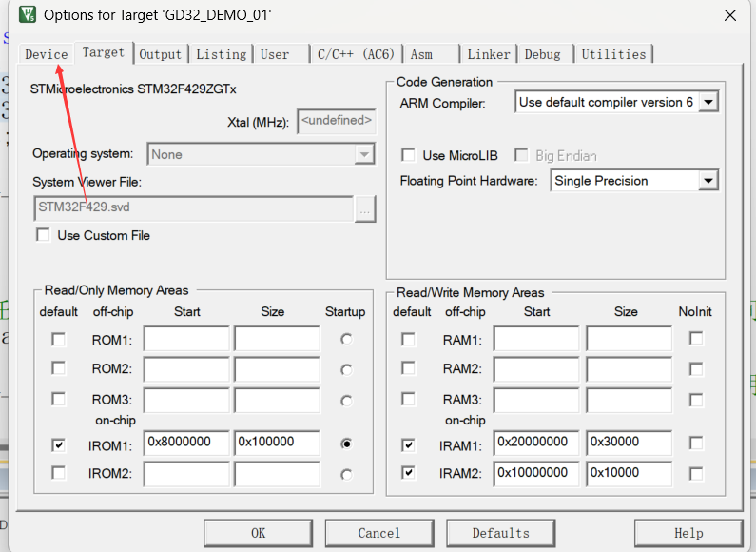Viewport: 756px width, 552px height.
Task: Click the IROM2 Start field
Action: pyautogui.click(x=186, y=474)
